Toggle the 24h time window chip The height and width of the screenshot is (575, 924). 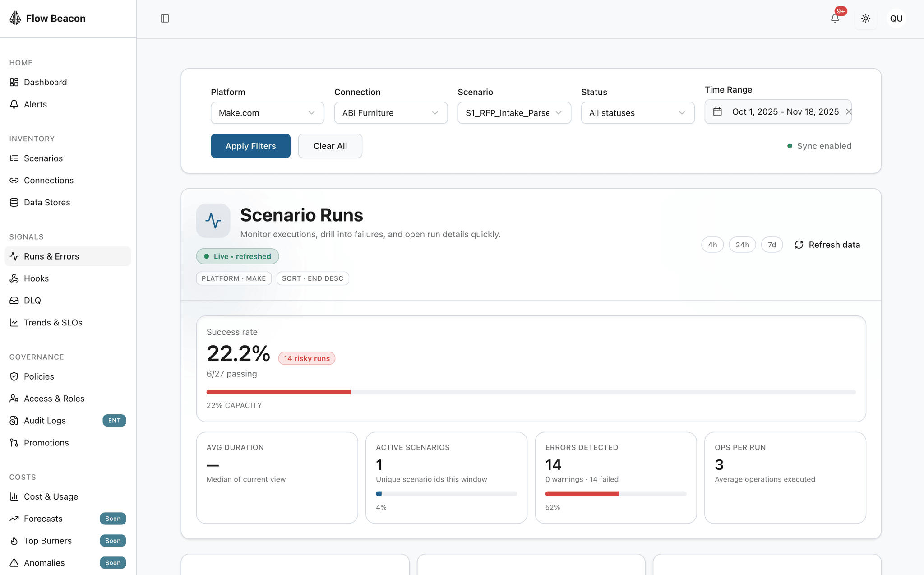pos(742,245)
